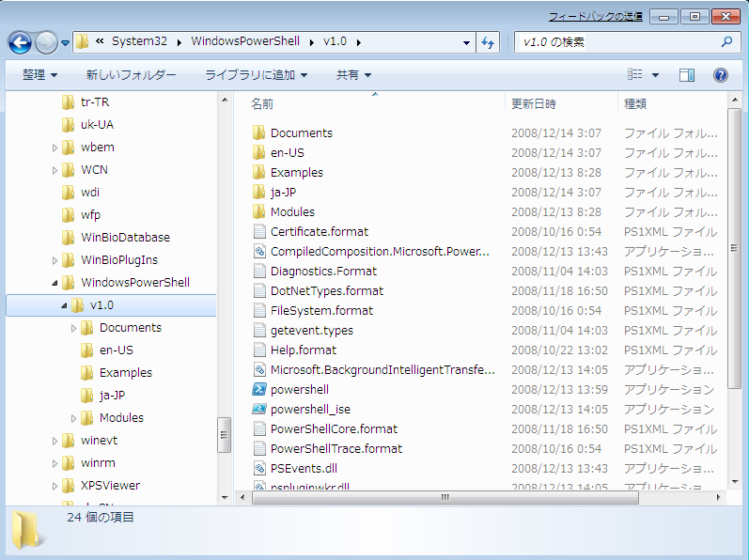Click the search magnifier icon

point(726,42)
